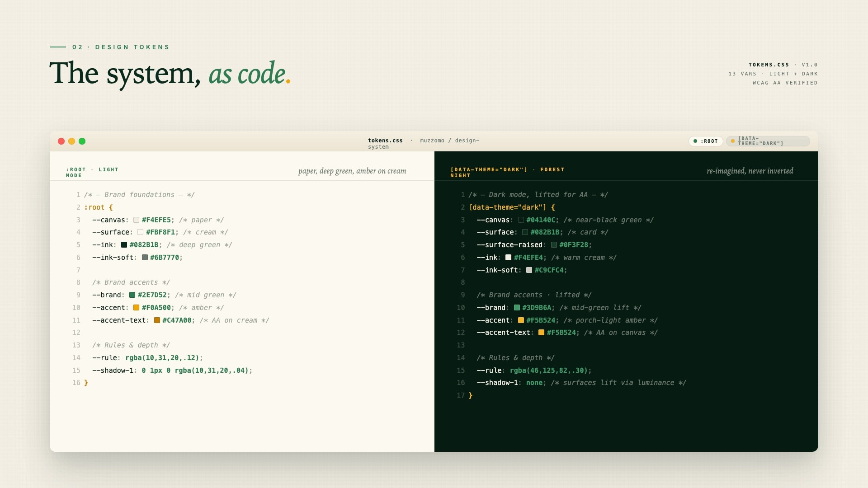The height and width of the screenshot is (488, 868).
Task: Click the '/* surfaces lift via luminance */' comment
Action: click(618, 383)
